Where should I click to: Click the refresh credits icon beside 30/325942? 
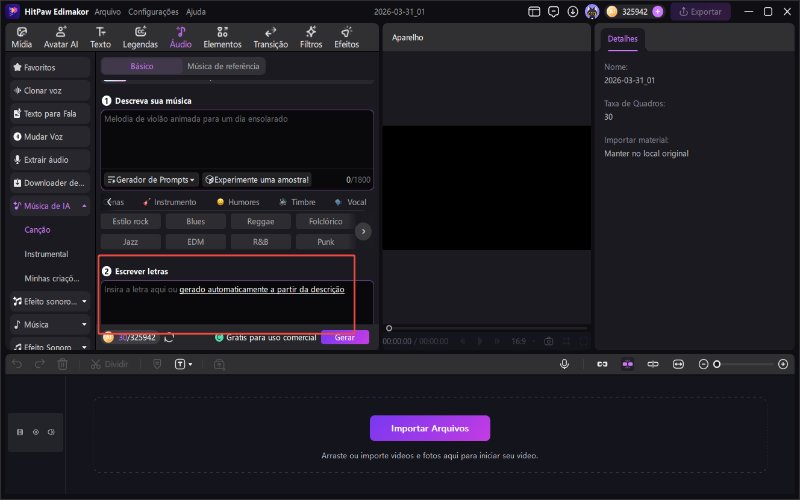click(169, 338)
